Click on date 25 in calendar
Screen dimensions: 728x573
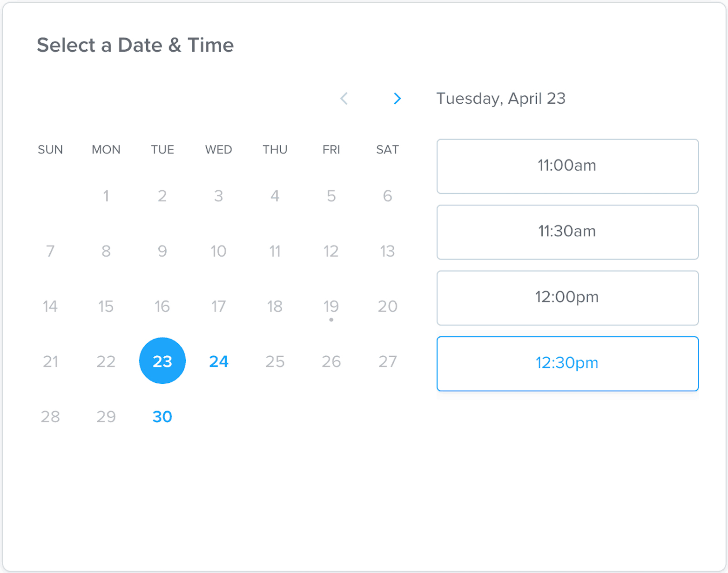(x=275, y=361)
